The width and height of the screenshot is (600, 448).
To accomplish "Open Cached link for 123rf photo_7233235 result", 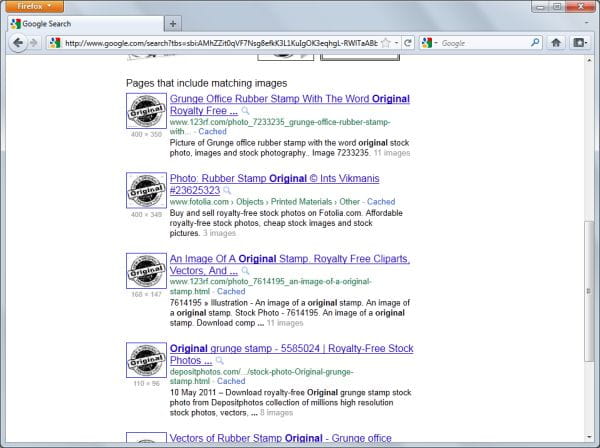I will (x=212, y=132).
